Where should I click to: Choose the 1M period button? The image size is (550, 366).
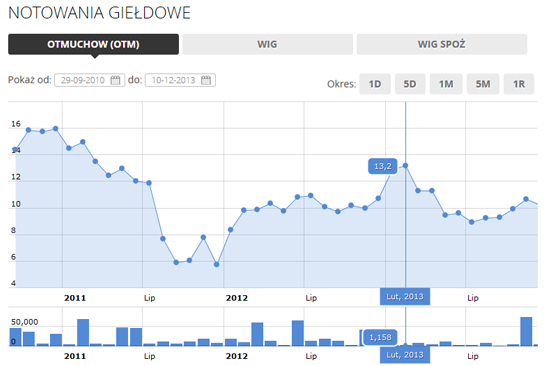coord(446,84)
